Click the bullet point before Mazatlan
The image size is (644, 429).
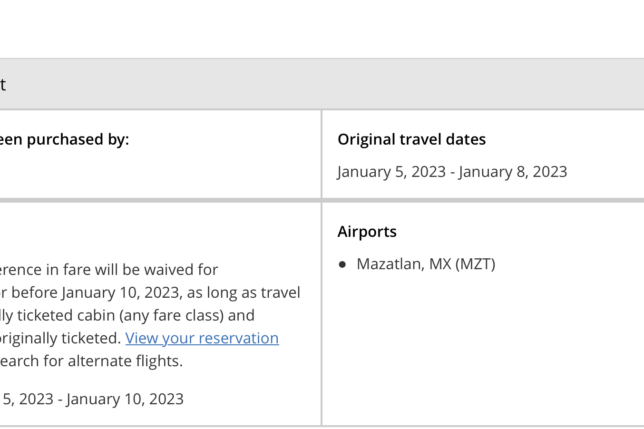coord(342,265)
